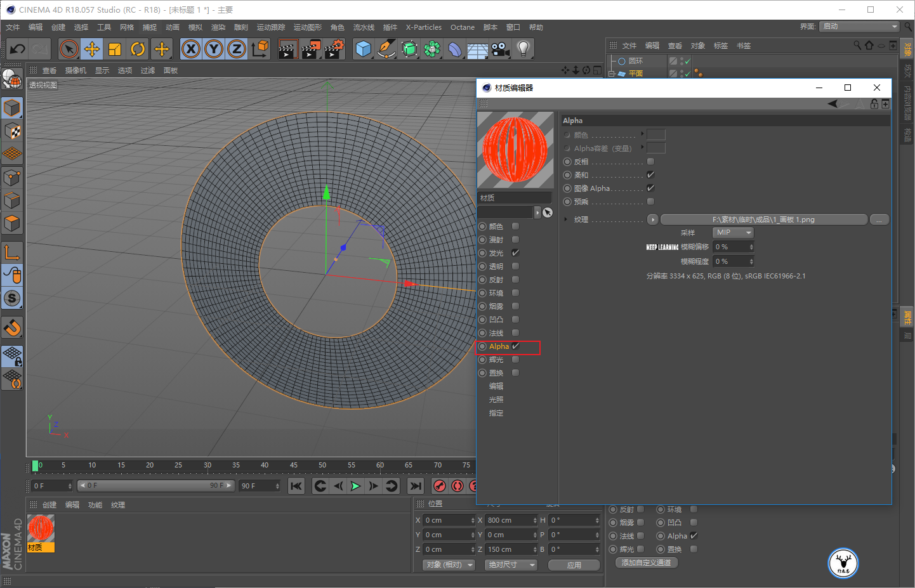Open the Floor environment objects icon
The image size is (915, 588).
click(x=477, y=49)
